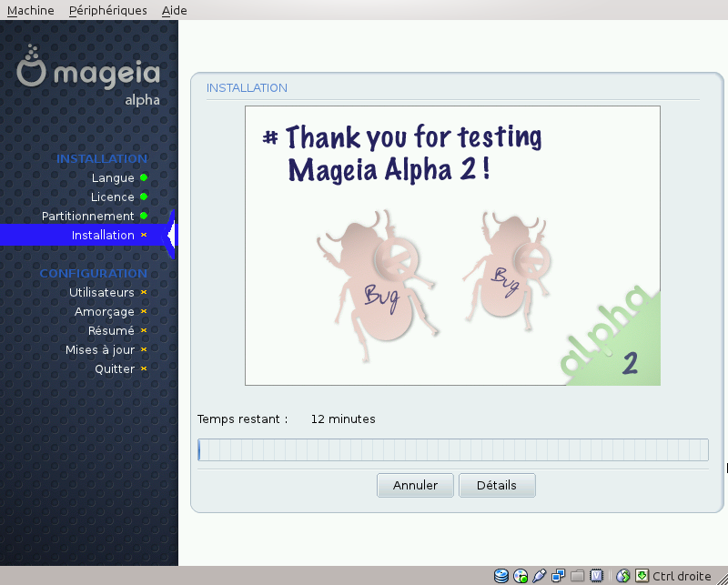Click the mouse integration globe icon

(x=622, y=576)
